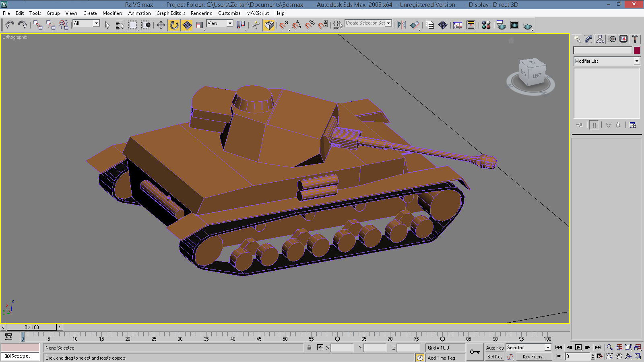
Task: Activate the Select and Move tool
Action: (x=161, y=25)
